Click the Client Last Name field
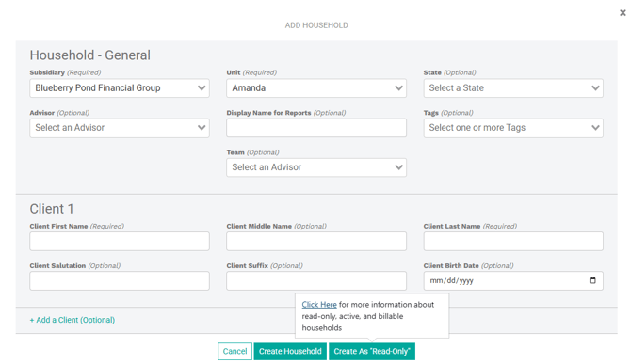 tap(513, 241)
